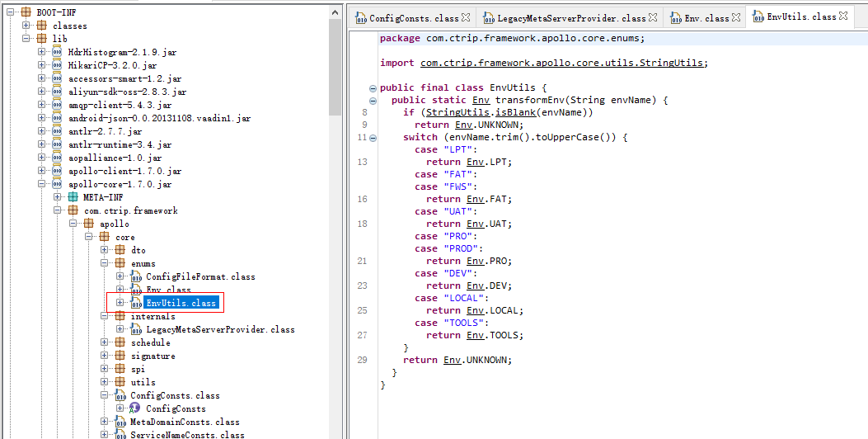Select the internals package node
The width and height of the screenshot is (868, 439).
click(x=152, y=317)
